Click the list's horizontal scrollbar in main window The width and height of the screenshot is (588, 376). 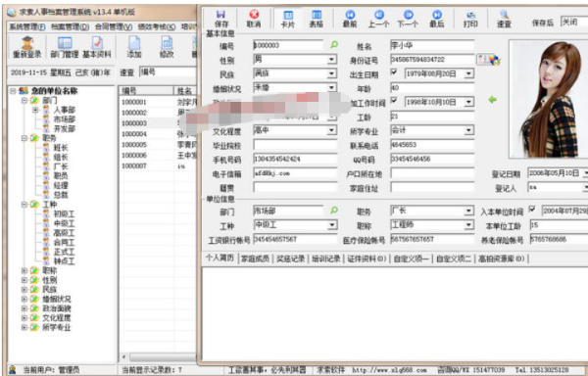point(159,357)
